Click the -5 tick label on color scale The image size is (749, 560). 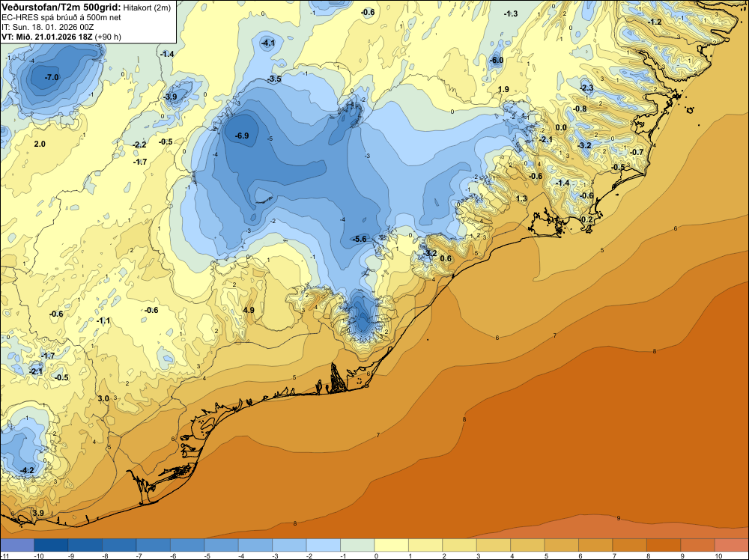(207, 556)
